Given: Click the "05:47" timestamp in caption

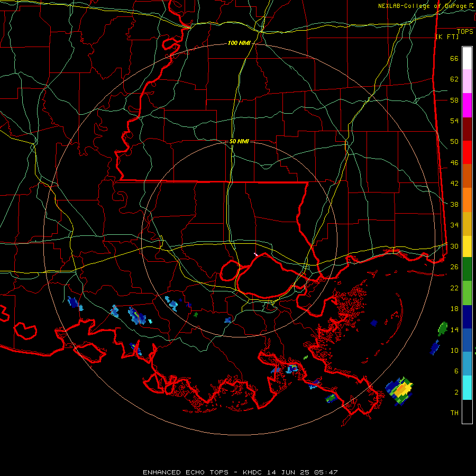Looking at the screenshot, I should [326, 472].
